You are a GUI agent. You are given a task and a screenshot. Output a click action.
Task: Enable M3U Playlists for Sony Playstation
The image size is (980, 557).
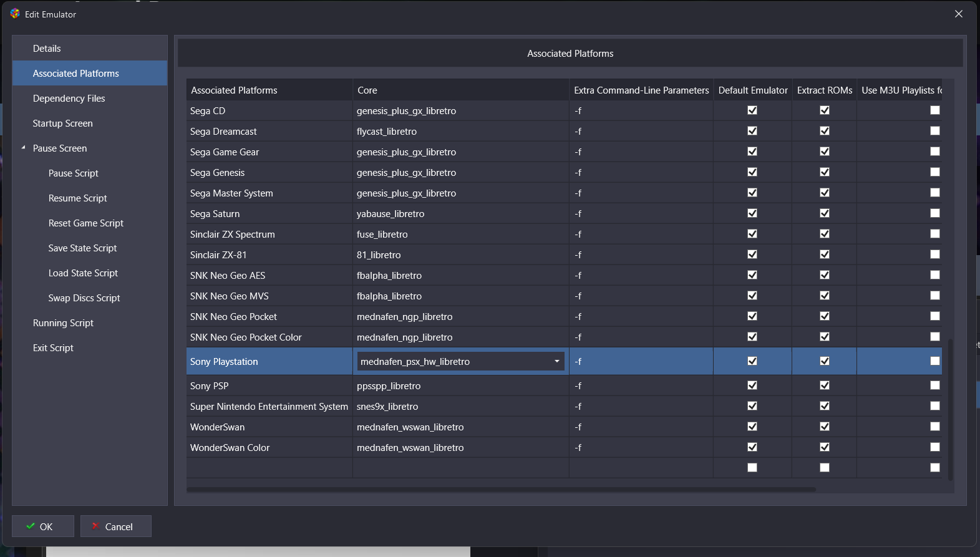[x=934, y=361]
